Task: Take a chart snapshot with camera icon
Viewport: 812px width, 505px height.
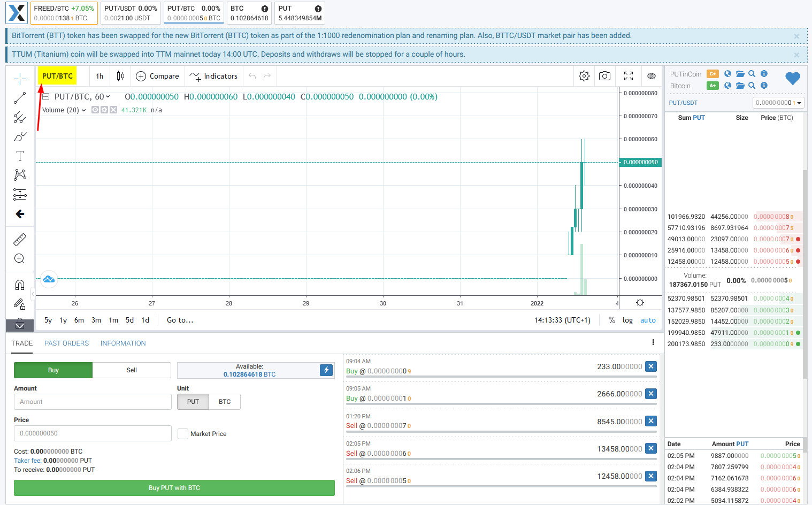Action: click(604, 76)
